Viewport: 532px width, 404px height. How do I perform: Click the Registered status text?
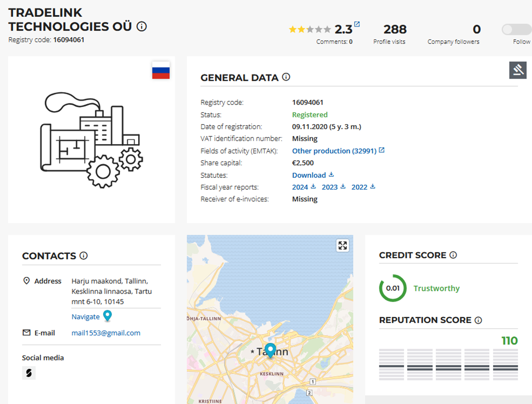(310, 115)
